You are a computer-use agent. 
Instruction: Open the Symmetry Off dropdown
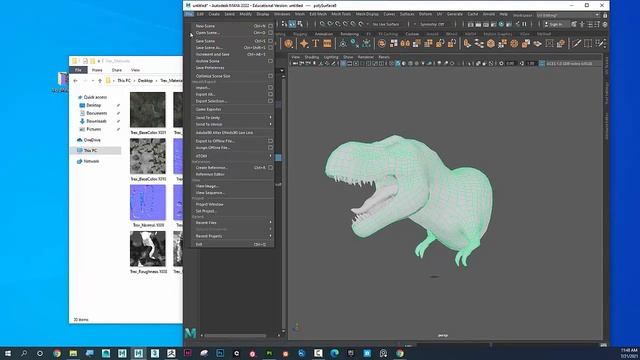[x=432, y=24]
